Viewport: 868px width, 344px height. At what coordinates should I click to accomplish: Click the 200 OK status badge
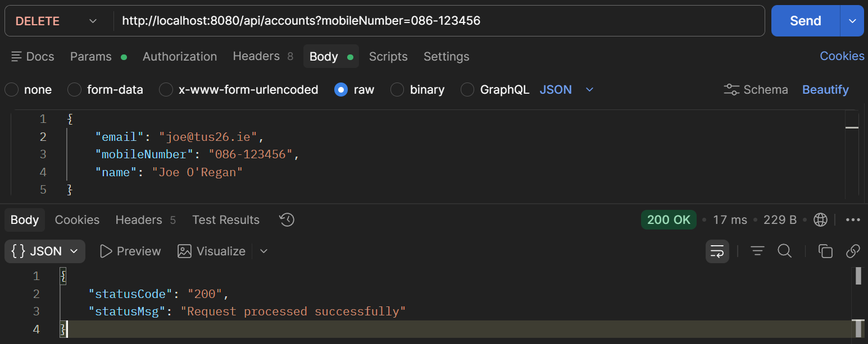pos(669,220)
